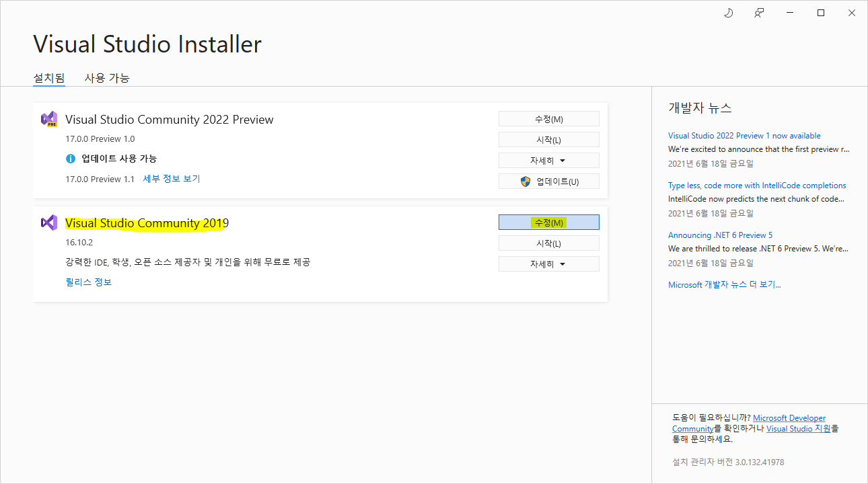Screen dimensions: 868x484
Task: Switch to the 사용 가능 tab
Action: [x=107, y=78]
